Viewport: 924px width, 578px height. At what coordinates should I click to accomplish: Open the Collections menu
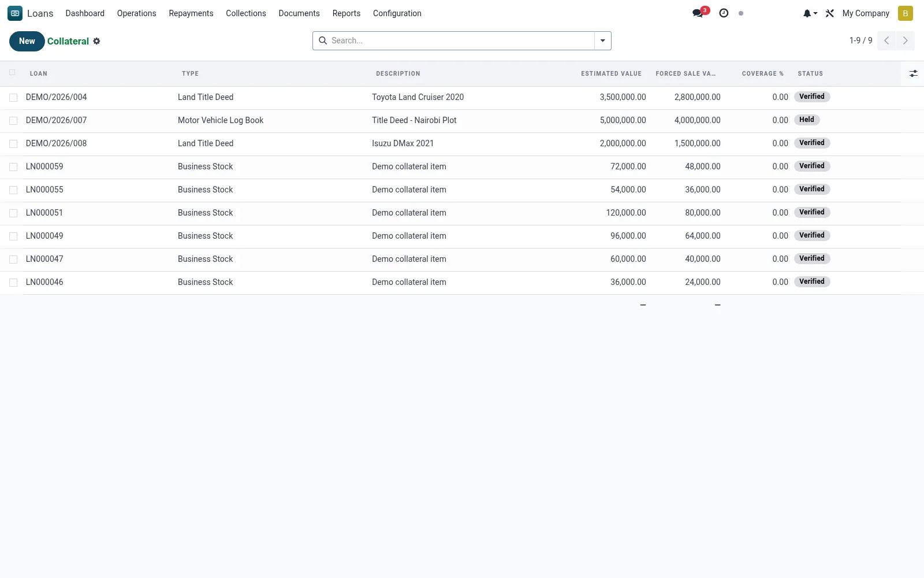(x=246, y=13)
